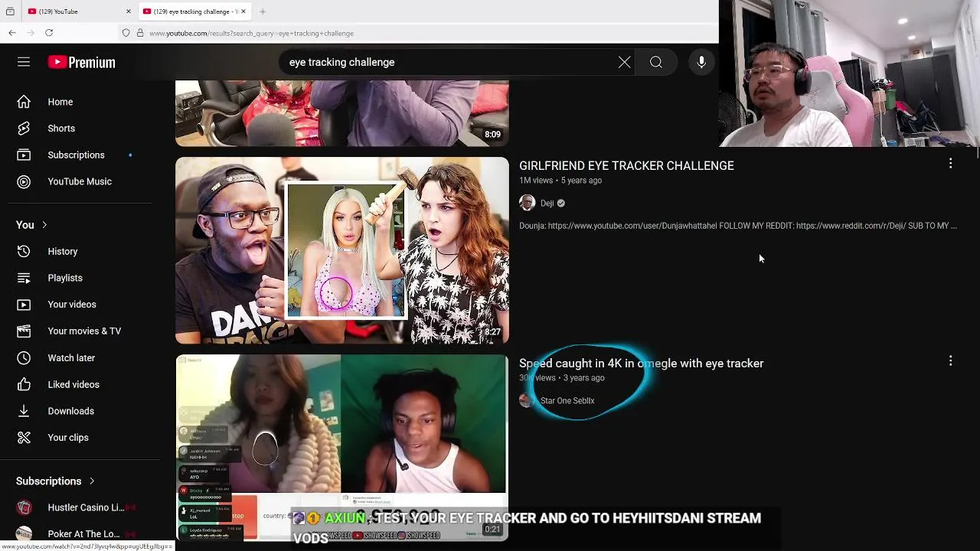This screenshot has height=551, width=980.
Task: Click the Watch later clock icon
Action: [24, 357]
